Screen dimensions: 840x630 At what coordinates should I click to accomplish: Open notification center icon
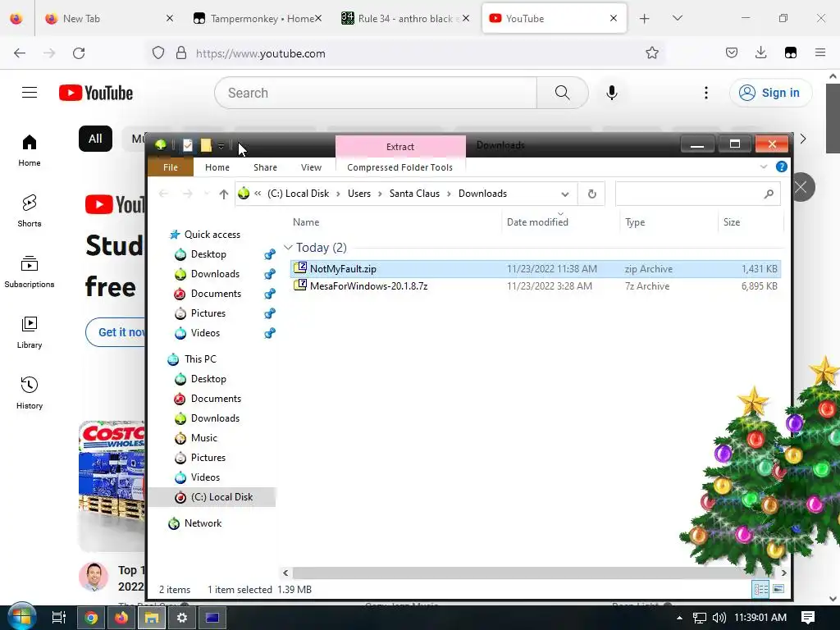pyautogui.click(x=808, y=618)
